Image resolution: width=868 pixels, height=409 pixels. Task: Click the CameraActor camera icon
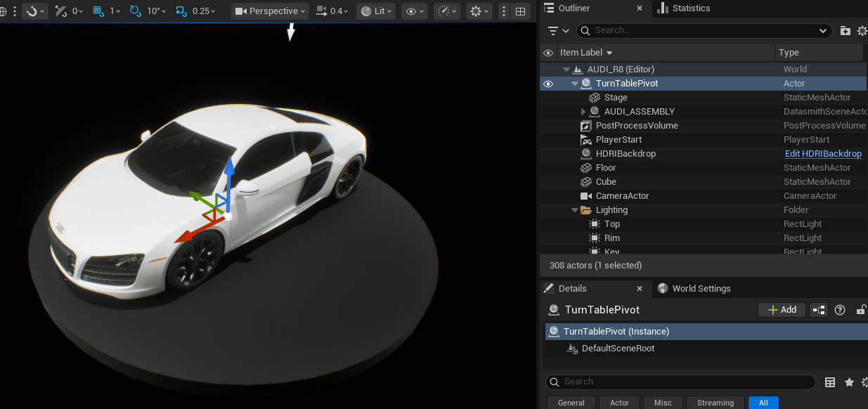click(x=586, y=196)
